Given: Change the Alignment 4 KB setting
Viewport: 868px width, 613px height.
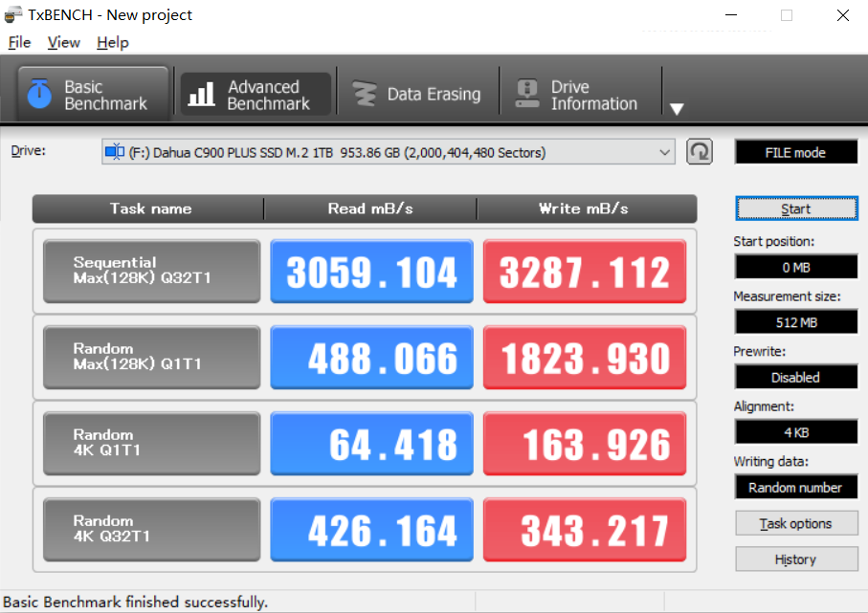Looking at the screenshot, I should point(796,432).
